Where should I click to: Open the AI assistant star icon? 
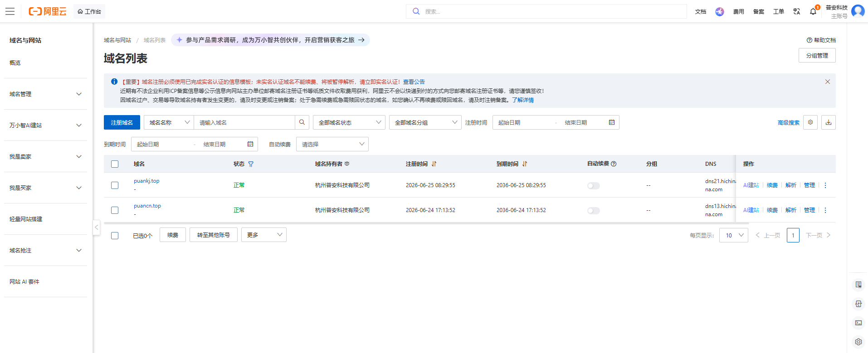[x=720, y=12]
